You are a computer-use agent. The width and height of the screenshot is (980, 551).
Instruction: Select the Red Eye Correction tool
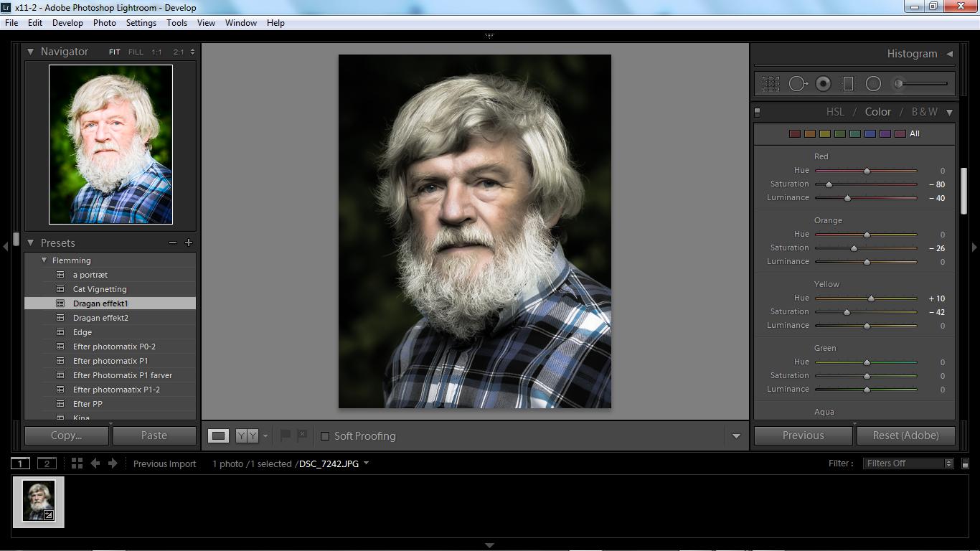823,84
